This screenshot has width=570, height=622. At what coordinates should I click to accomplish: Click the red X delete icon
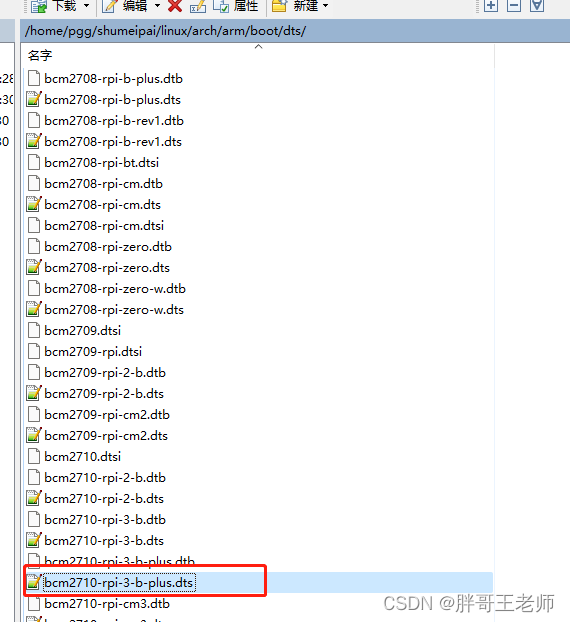coord(175,6)
